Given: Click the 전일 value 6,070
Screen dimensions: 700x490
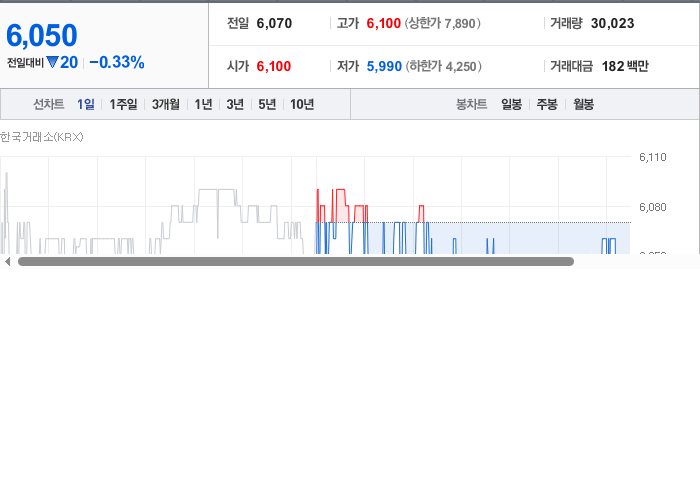Looking at the screenshot, I should [x=274, y=23].
